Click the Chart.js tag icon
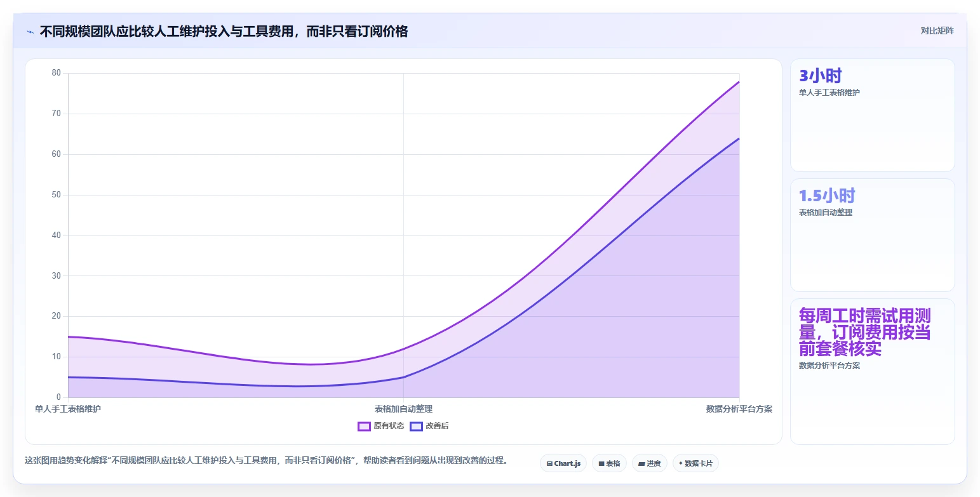980x497 pixels. coord(549,464)
